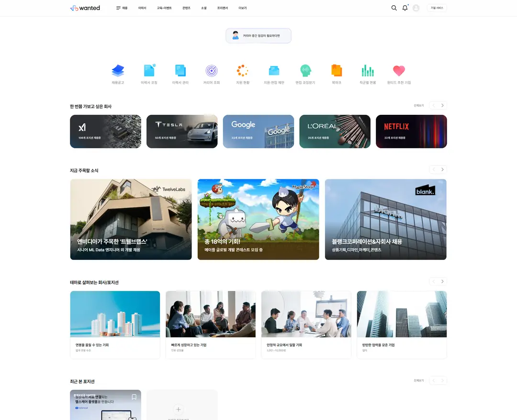Open the L'Oréal company card
The image size is (517, 420).
click(x=335, y=132)
